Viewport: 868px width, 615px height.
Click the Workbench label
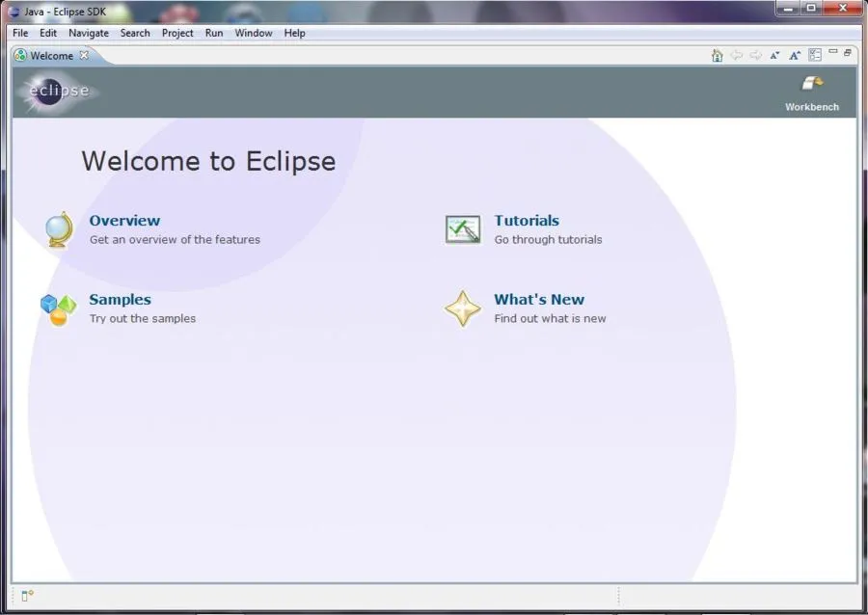click(x=812, y=107)
